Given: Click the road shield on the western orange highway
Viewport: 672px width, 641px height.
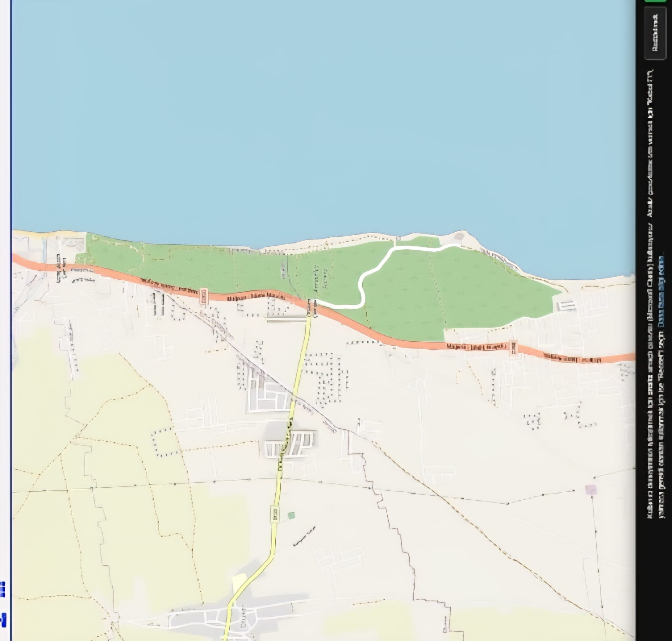Looking at the screenshot, I should [x=204, y=296].
